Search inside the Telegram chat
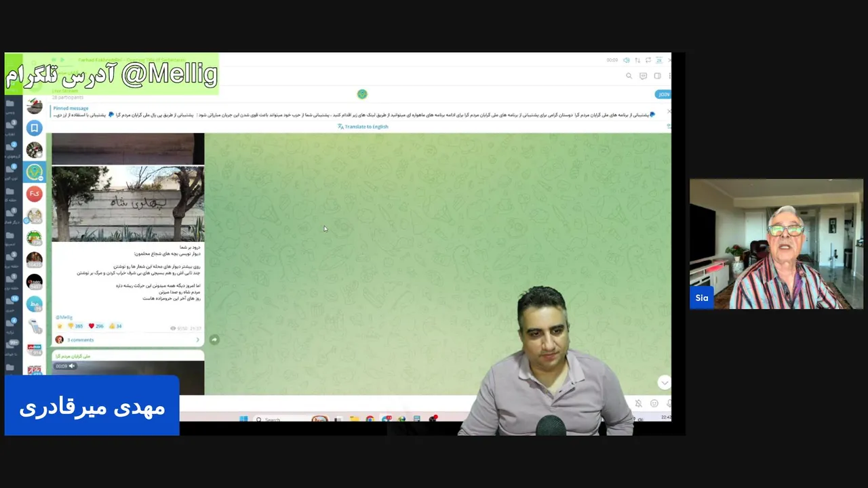The image size is (868, 488). [629, 76]
